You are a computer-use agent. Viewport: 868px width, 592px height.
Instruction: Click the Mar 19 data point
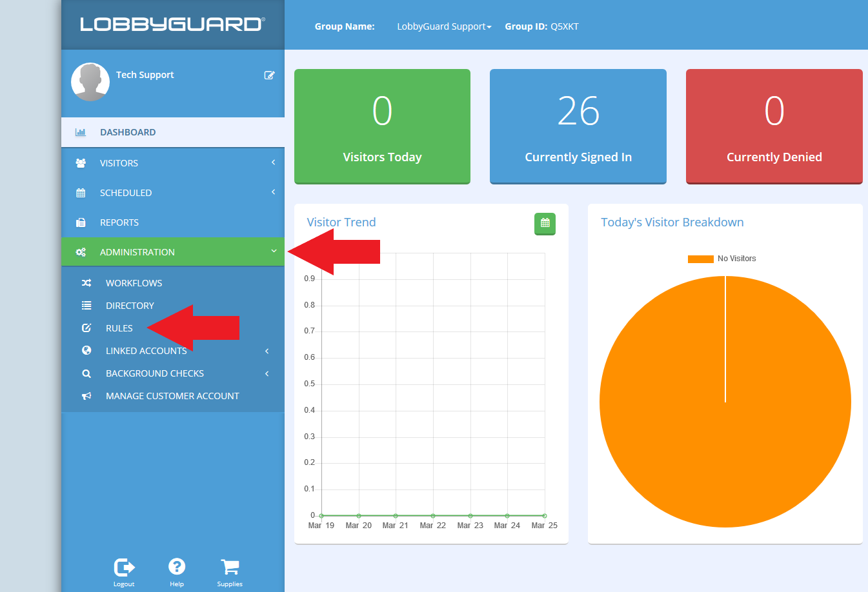321,516
